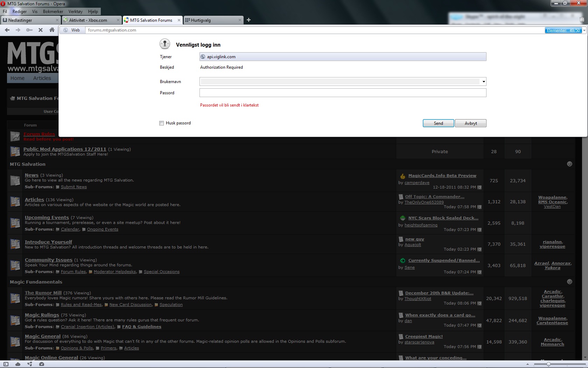
Task: Open the Vis menu
Action: [x=35, y=12]
